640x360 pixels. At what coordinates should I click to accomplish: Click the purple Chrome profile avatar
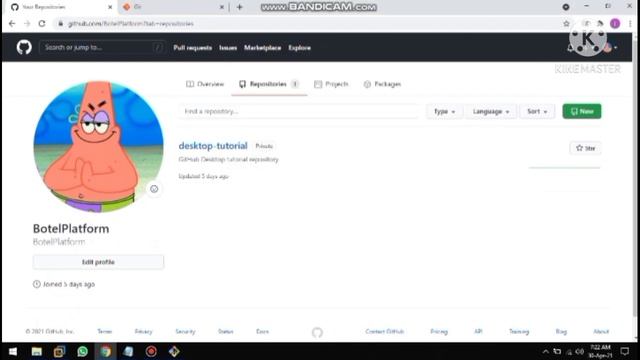(615, 24)
